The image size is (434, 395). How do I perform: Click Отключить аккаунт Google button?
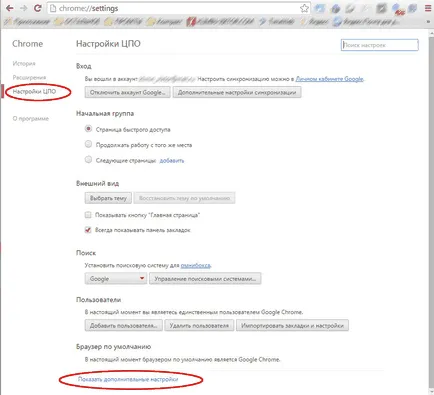pyautogui.click(x=127, y=92)
